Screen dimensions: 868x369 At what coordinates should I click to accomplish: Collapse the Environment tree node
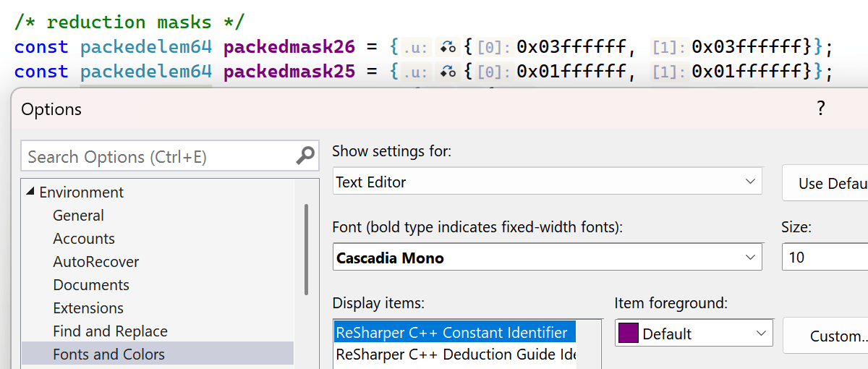pyautogui.click(x=30, y=192)
